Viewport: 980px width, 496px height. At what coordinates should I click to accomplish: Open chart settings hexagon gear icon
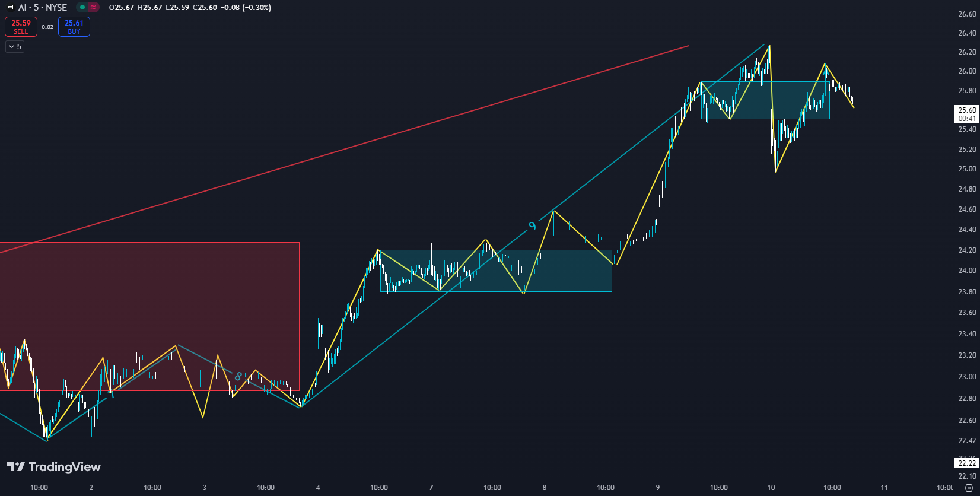[x=969, y=488]
